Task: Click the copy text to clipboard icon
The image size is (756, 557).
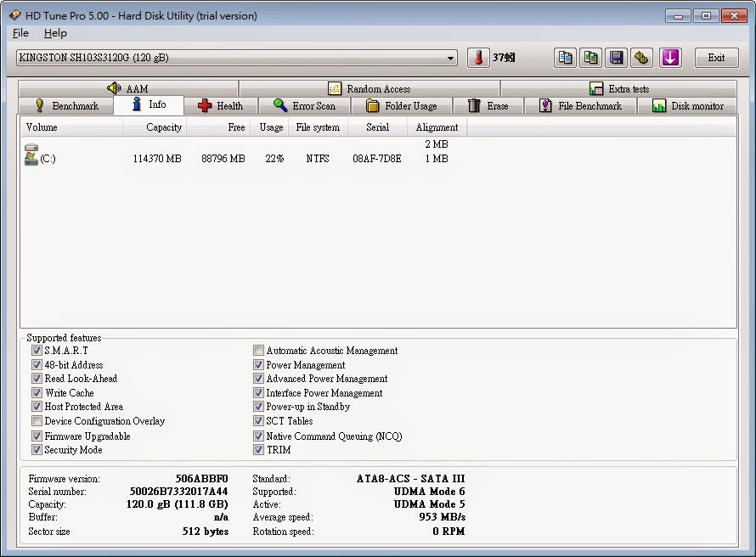Action: coord(565,58)
